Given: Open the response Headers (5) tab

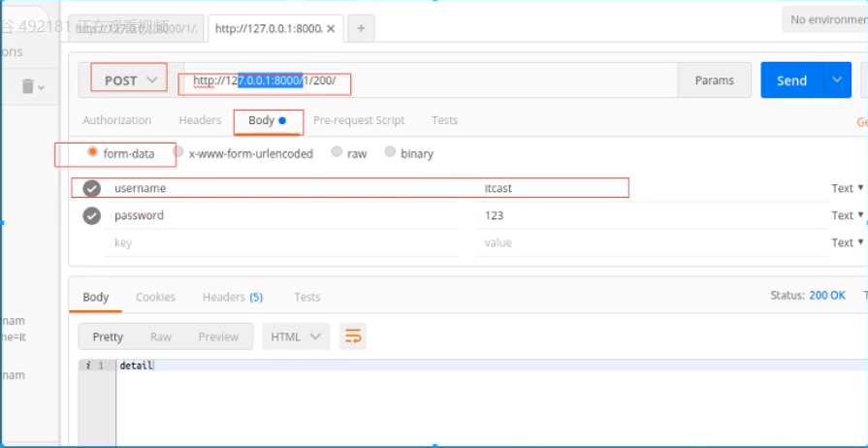Looking at the screenshot, I should click(x=233, y=297).
